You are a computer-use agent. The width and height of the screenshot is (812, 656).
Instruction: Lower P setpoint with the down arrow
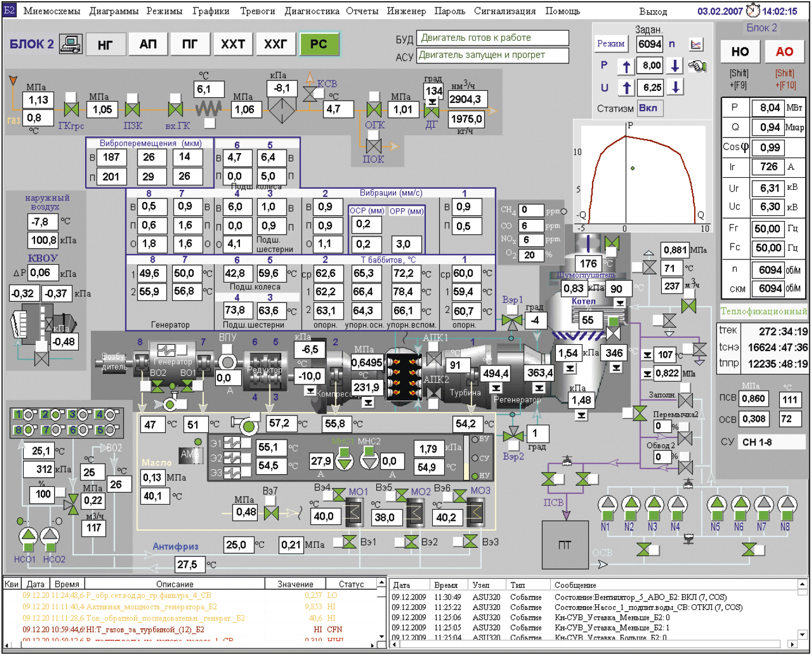coord(676,66)
